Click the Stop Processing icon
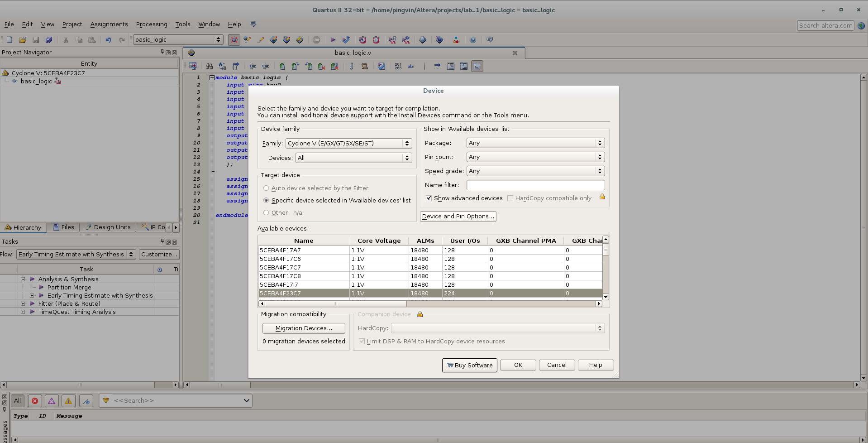 tap(316, 40)
